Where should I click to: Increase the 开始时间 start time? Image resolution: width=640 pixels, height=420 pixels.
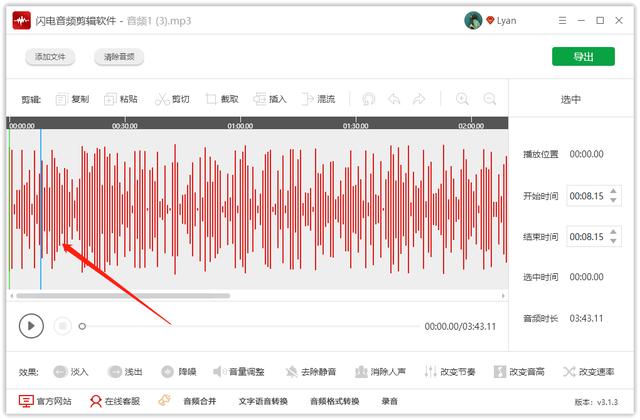pyautogui.click(x=613, y=191)
